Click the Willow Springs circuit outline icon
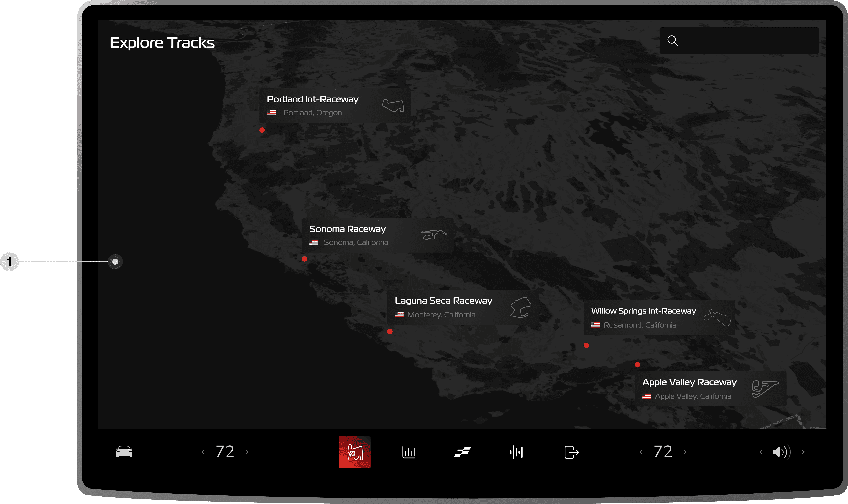Viewport: 848px width, 504px height. [717, 318]
